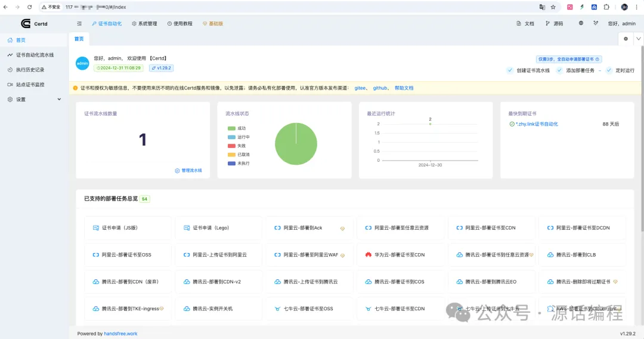644x339 pixels.
Task: Click the admin avatar circle
Action: click(82, 63)
